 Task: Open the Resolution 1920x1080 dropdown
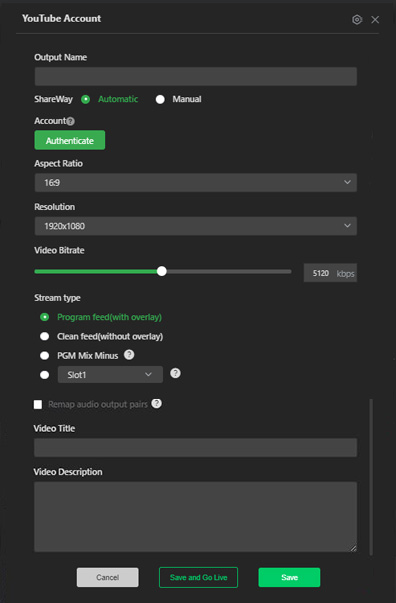point(196,226)
